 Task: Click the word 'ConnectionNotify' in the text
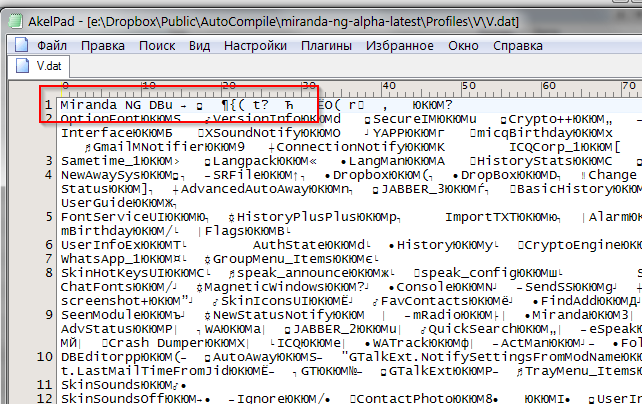click(341, 147)
